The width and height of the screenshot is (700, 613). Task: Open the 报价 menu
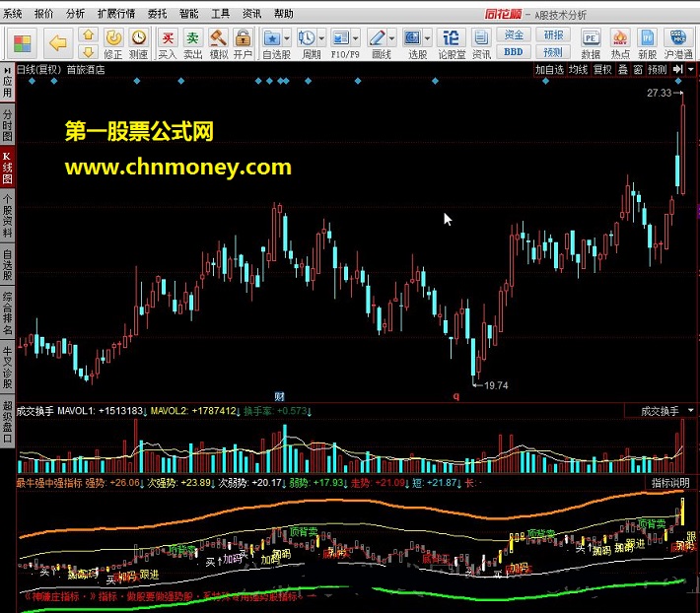[x=43, y=14]
